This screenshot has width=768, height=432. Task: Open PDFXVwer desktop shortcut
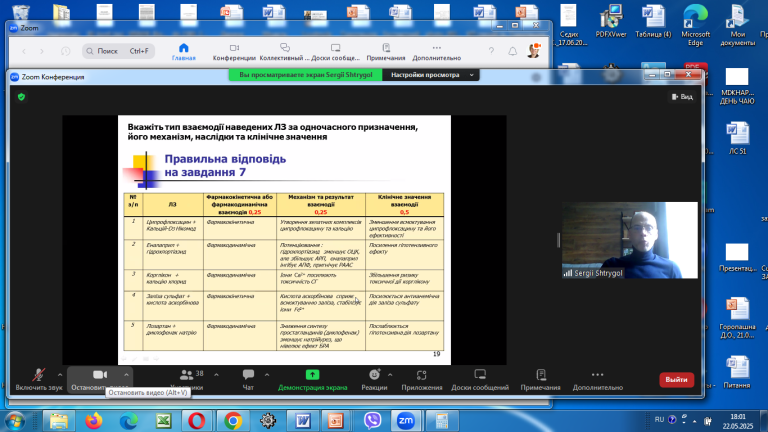point(611,21)
